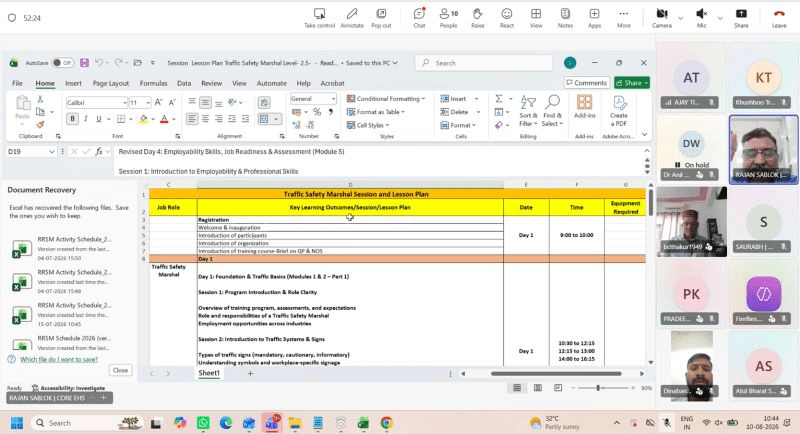Select the Format Painter brush
This screenshot has height=434, width=800.
click(x=40, y=124)
